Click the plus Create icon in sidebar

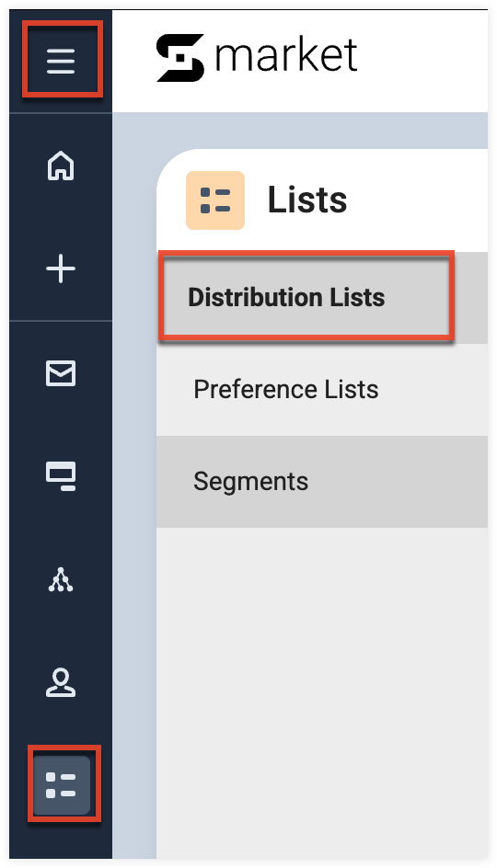pos(61,269)
